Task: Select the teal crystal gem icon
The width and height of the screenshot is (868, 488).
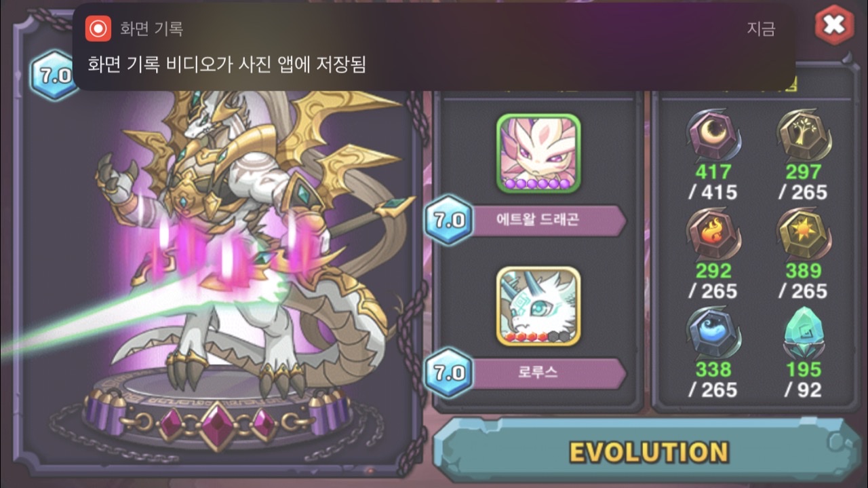Action: (804, 333)
